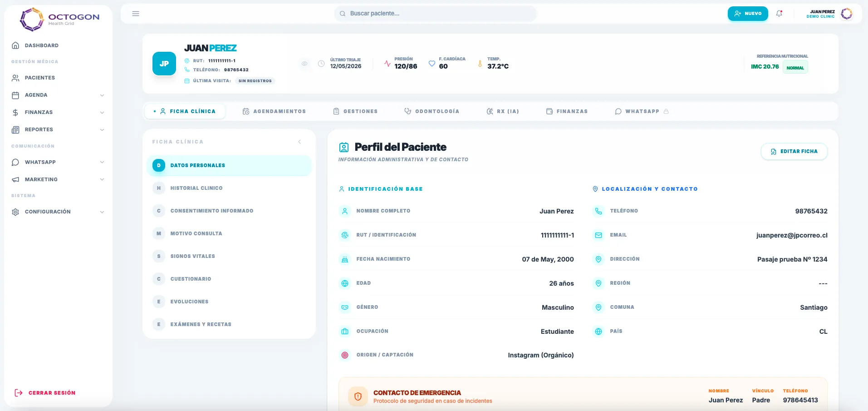Click the Dashboard home icon

pos(15,45)
